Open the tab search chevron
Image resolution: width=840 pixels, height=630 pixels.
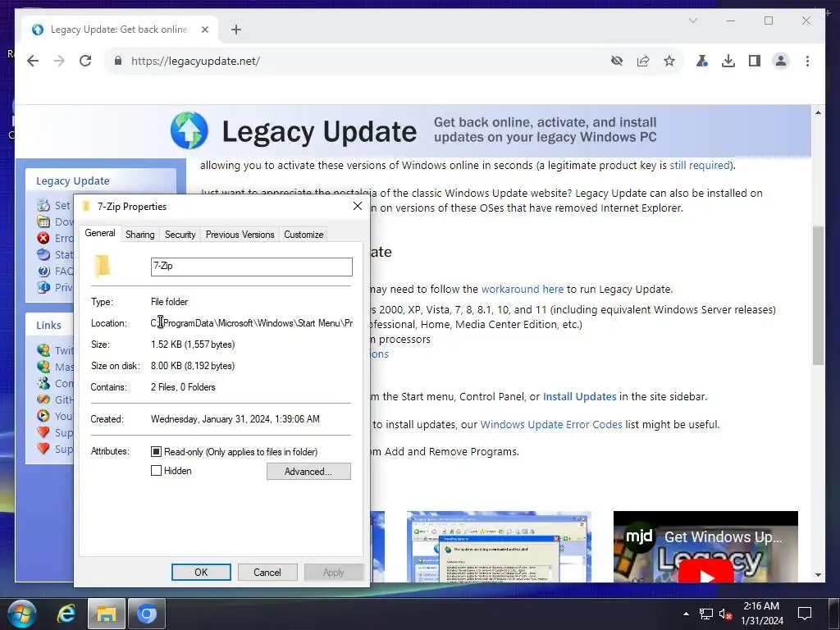pyautogui.click(x=692, y=21)
